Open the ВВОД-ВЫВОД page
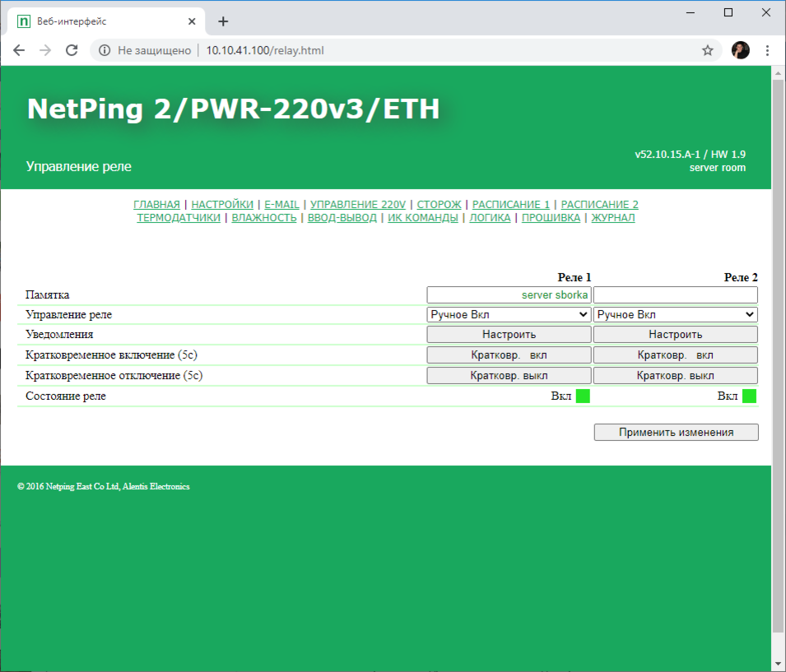The height and width of the screenshot is (672, 786). pos(342,217)
